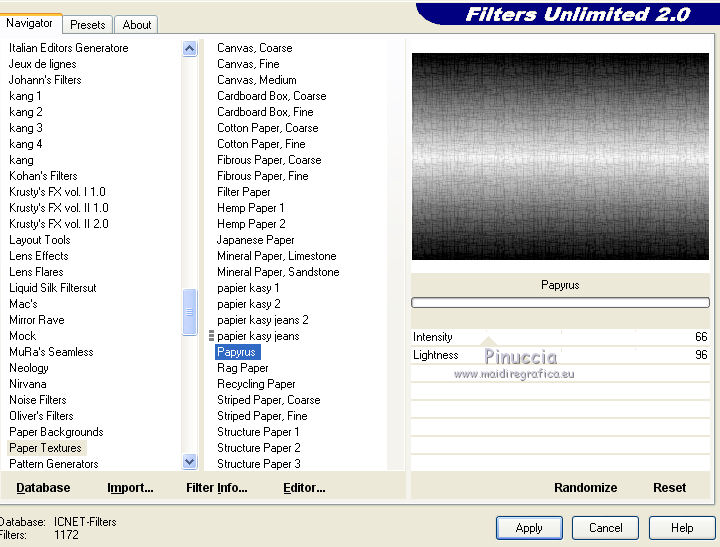Open the Database menu
The height and width of the screenshot is (547, 720).
(x=43, y=488)
